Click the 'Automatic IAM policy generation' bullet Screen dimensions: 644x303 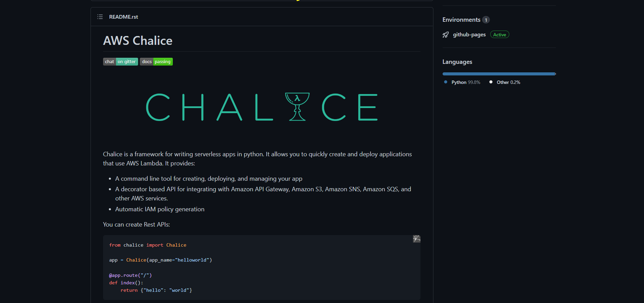(160, 209)
